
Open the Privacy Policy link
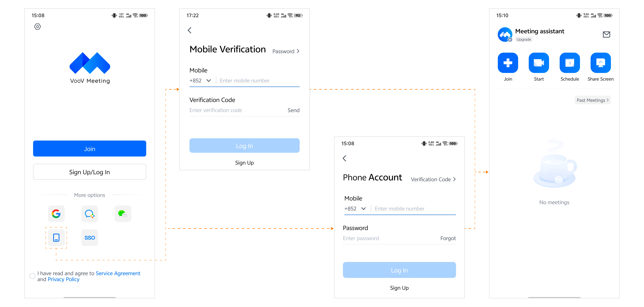(x=64, y=279)
